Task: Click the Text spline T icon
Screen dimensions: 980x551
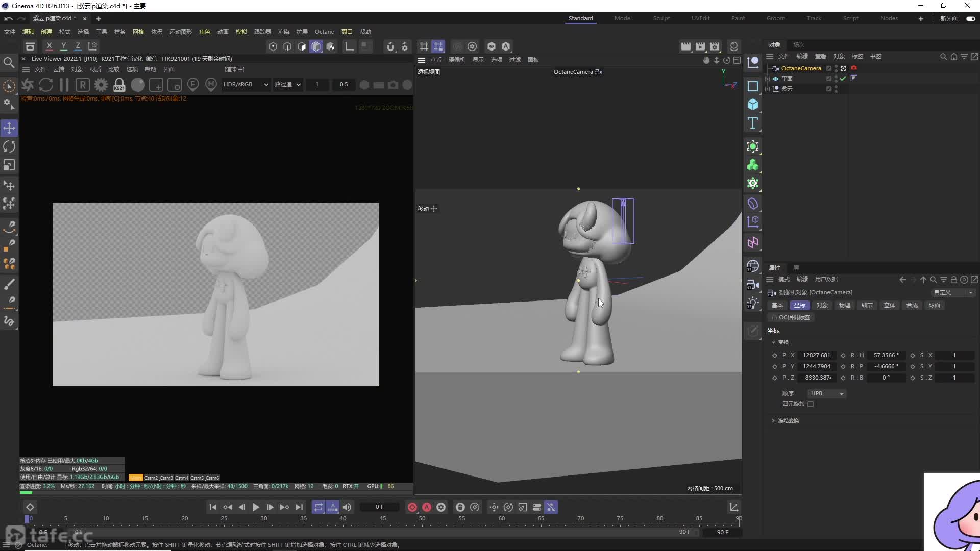Action: click(x=753, y=123)
